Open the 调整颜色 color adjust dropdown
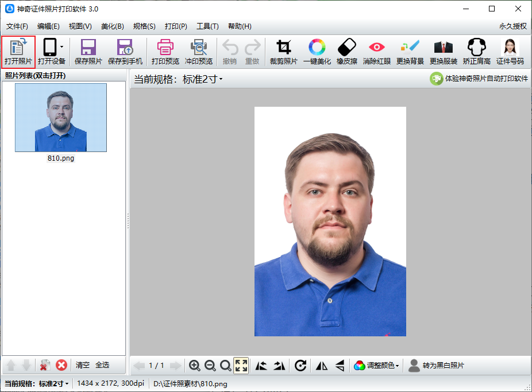Viewport: 532px width, 392px height. pyautogui.click(x=376, y=366)
